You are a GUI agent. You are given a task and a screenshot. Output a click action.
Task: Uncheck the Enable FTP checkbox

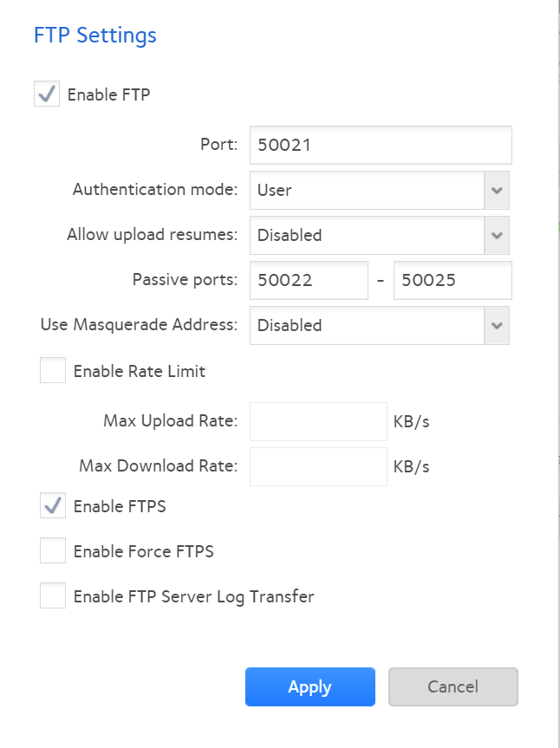click(47, 94)
